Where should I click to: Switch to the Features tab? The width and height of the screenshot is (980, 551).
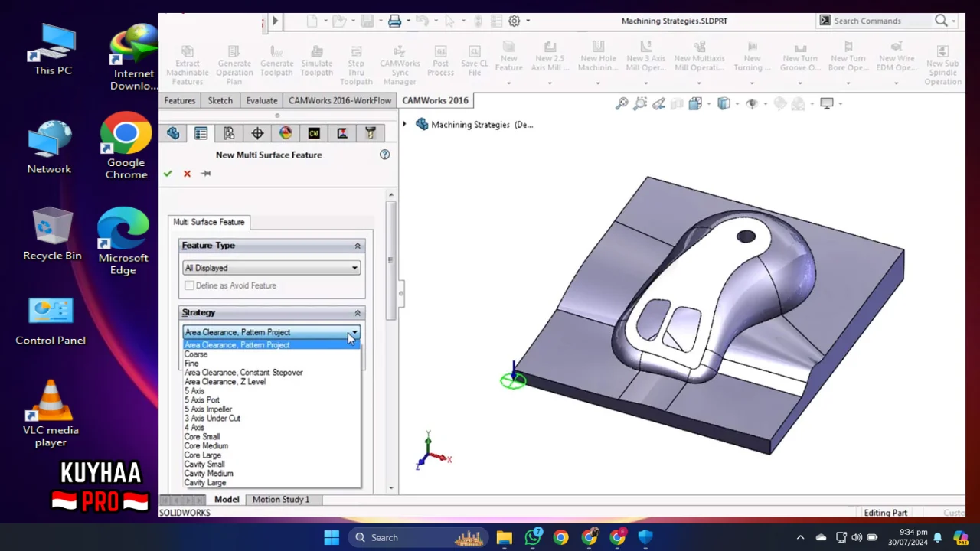point(180,100)
